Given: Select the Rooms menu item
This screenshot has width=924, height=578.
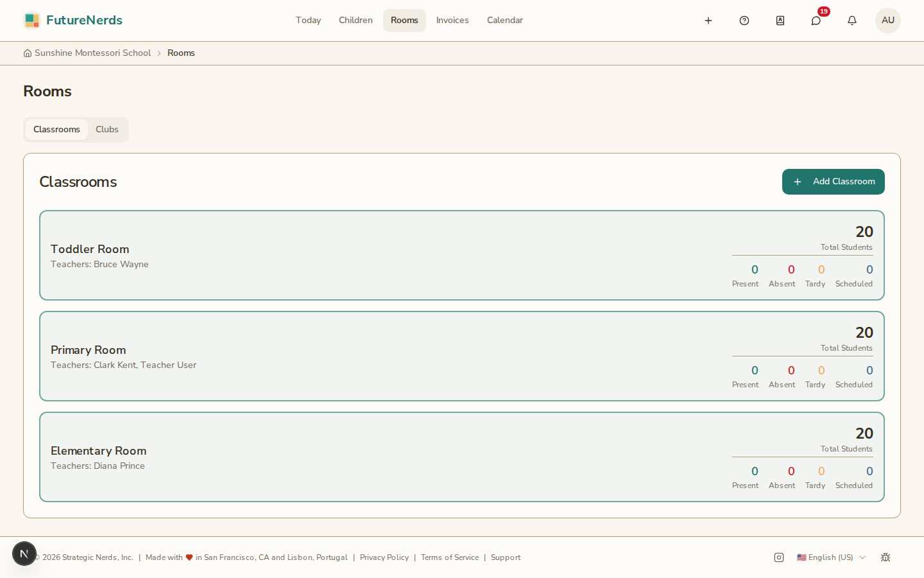Looking at the screenshot, I should (404, 21).
